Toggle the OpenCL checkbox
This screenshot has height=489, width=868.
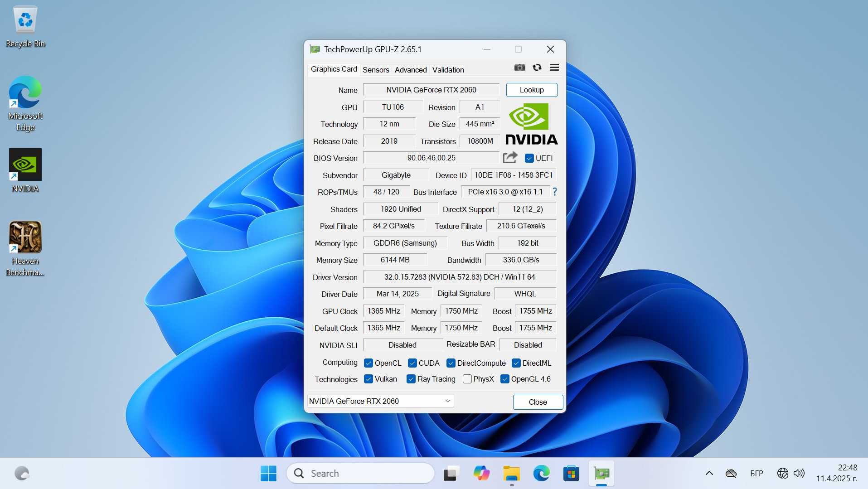[x=369, y=363]
